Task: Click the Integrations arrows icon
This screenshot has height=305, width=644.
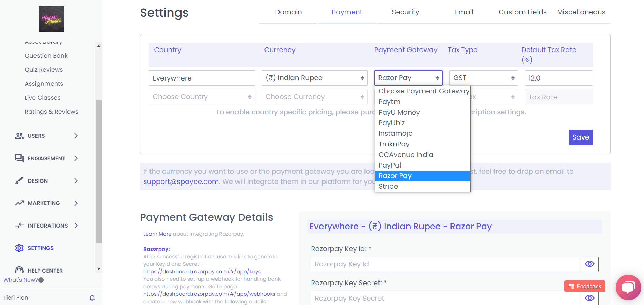Action: coord(19,226)
